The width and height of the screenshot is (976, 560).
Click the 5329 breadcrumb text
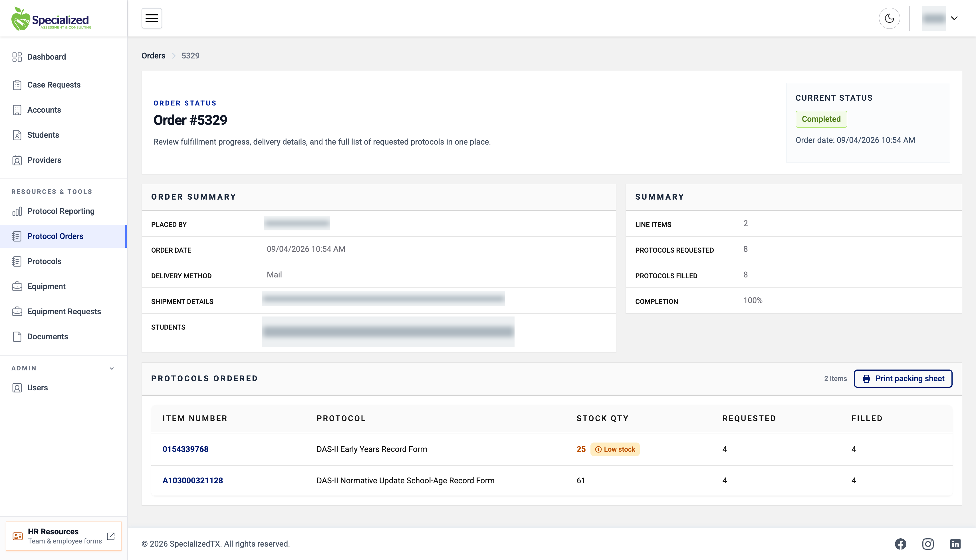point(191,56)
